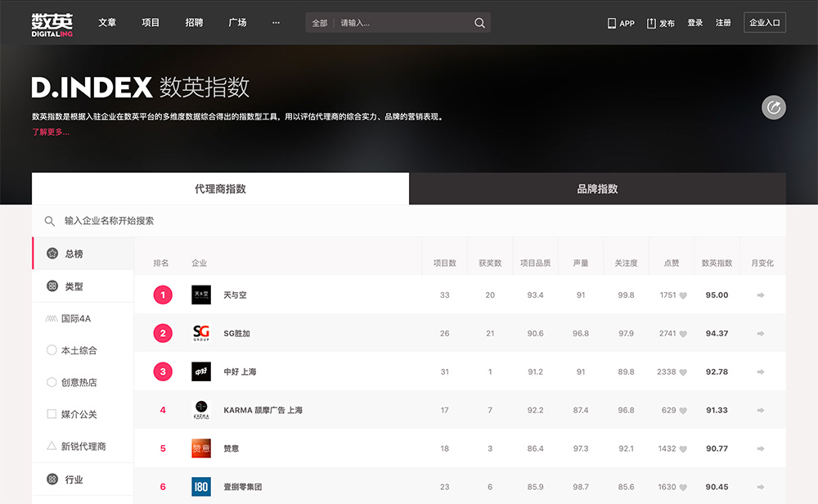Click 登录 to log in
The width and height of the screenshot is (818, 504).
pos(694,23)
